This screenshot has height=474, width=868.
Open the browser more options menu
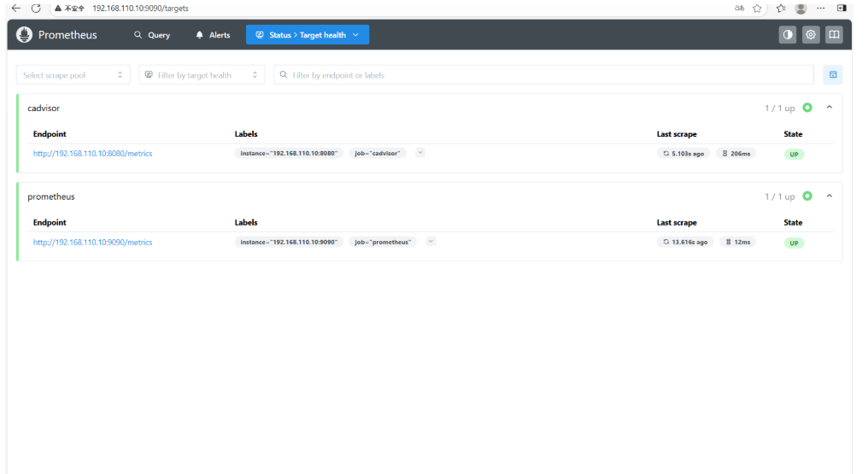[820, 8]
